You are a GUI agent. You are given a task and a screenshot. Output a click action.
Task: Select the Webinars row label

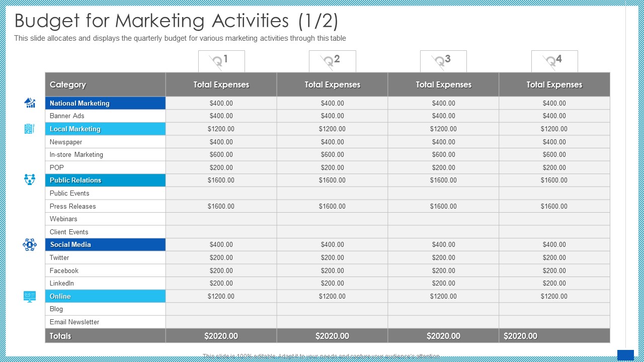[106, 219]
